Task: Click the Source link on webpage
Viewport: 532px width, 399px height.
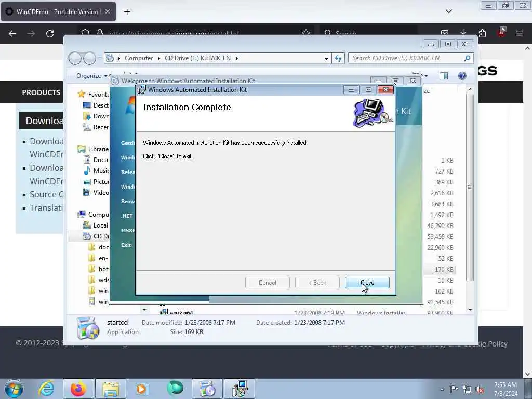Action: [x=46, y=194]
